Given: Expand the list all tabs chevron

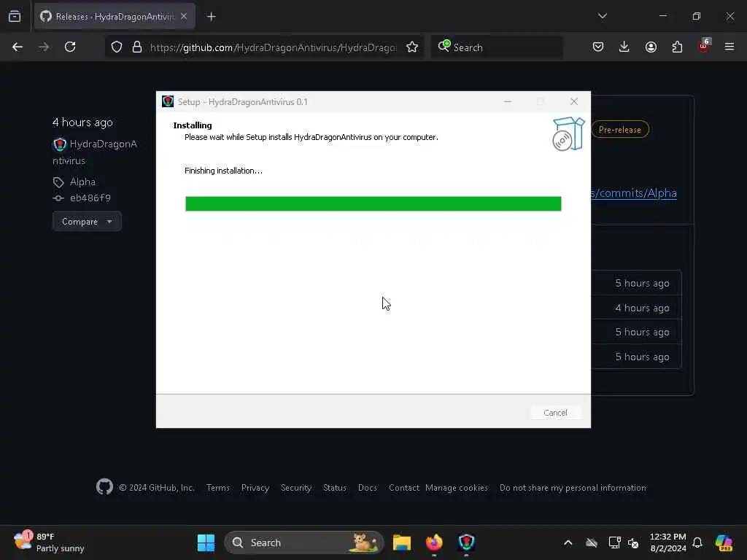Looking at the screenshot, I should [602, 16].
